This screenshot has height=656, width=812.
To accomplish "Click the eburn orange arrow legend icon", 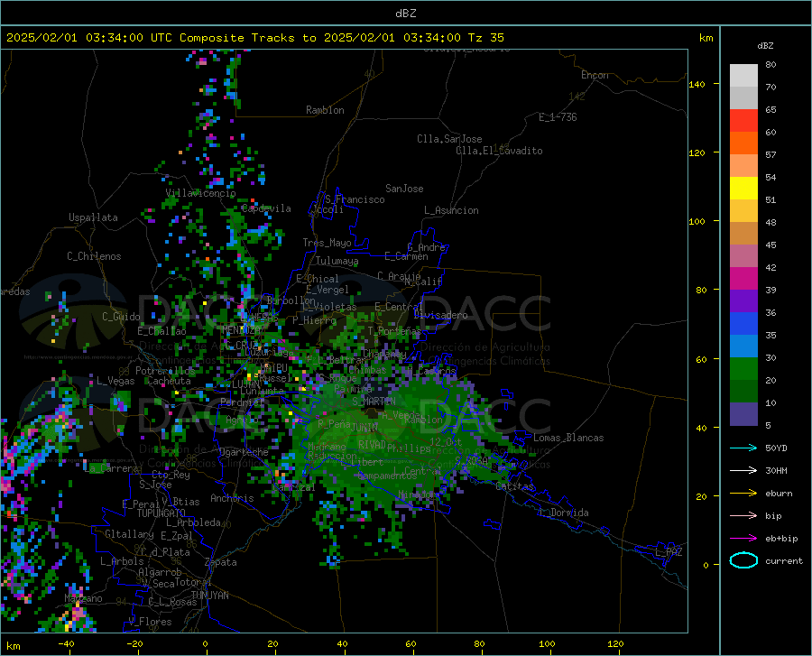I will [743, 493].
